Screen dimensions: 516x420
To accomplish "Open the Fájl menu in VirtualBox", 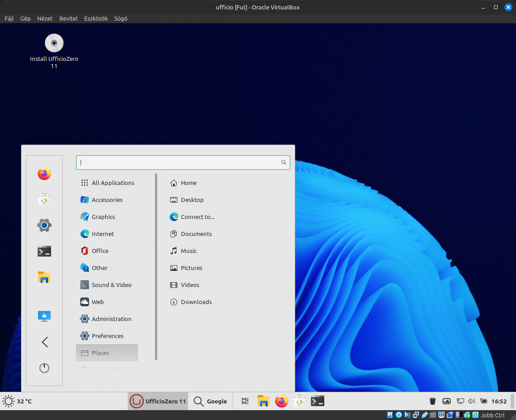I will point(9,18).
